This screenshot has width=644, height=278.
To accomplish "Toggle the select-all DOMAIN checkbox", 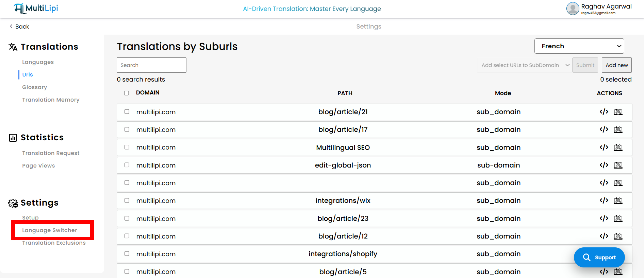I will (x=126, y=93).
